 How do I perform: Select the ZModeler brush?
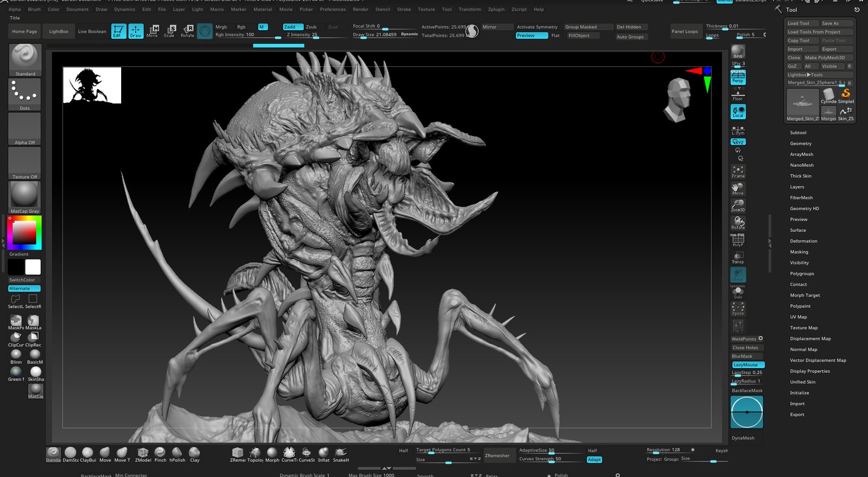143,454
